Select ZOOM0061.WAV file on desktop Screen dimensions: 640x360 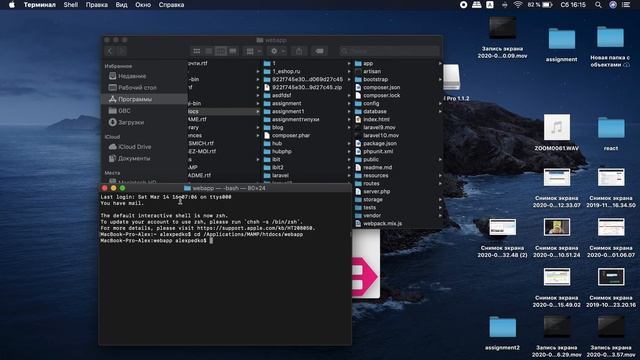[557, 132]
